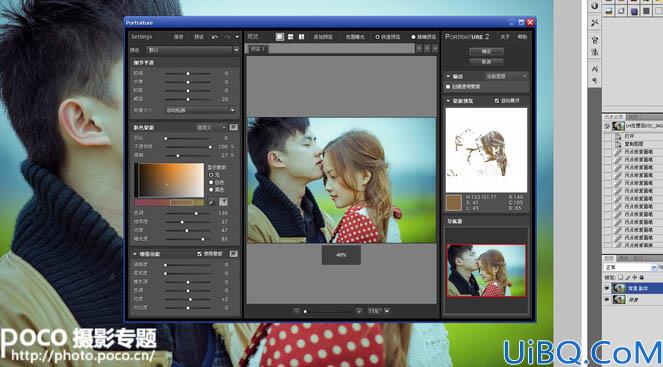The width and height of the screenshot is (663, 367).
Task: Open Photoshop's Paragraph panel icon
Action: [595, 80]
